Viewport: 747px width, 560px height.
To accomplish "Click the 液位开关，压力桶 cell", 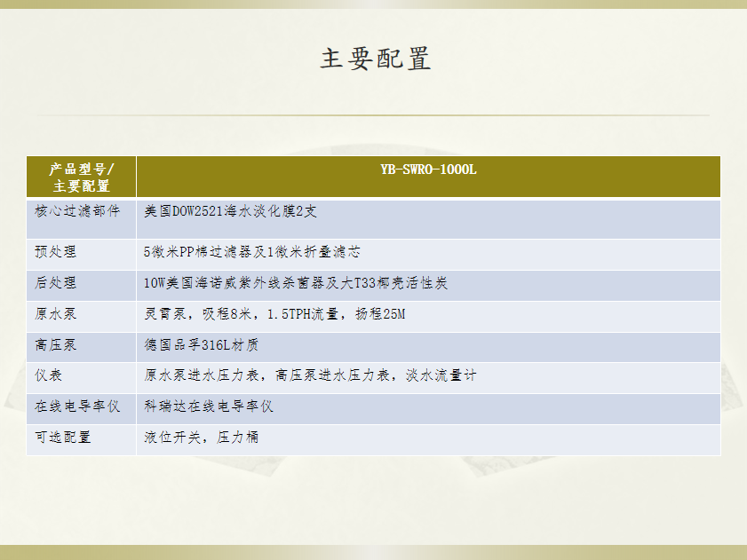I will tap(202, 438).
